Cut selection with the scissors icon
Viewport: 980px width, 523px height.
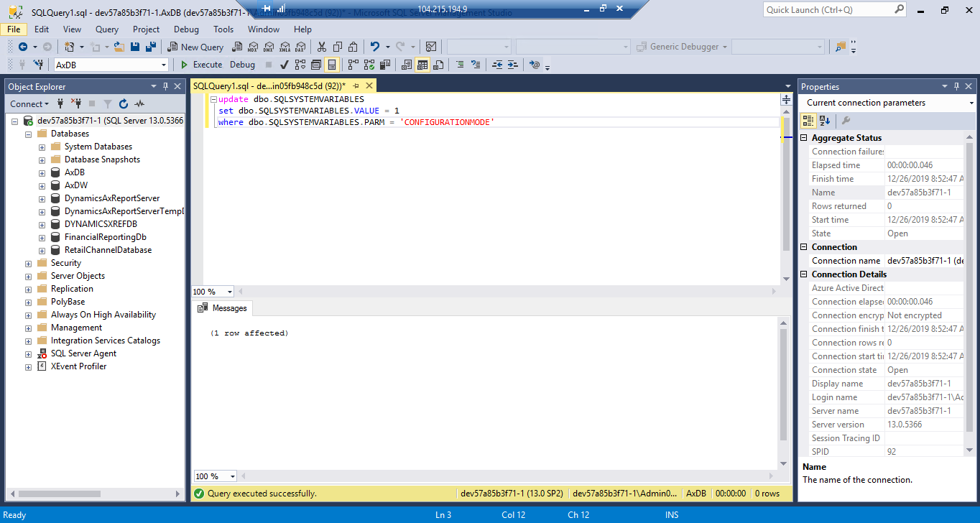point(321,47)
